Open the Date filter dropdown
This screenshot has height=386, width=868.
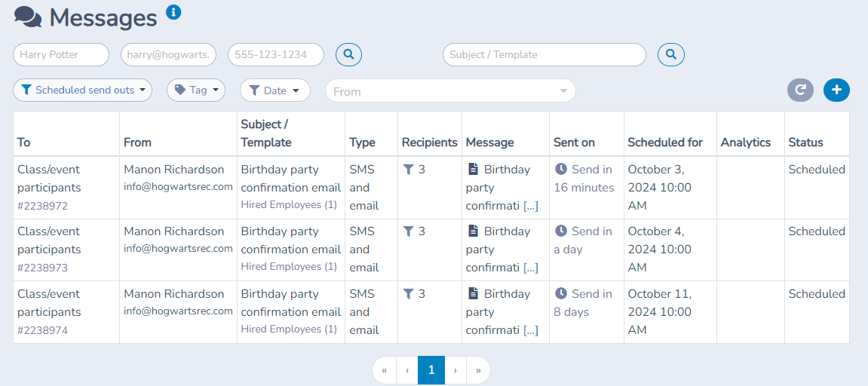coord(275,90)
